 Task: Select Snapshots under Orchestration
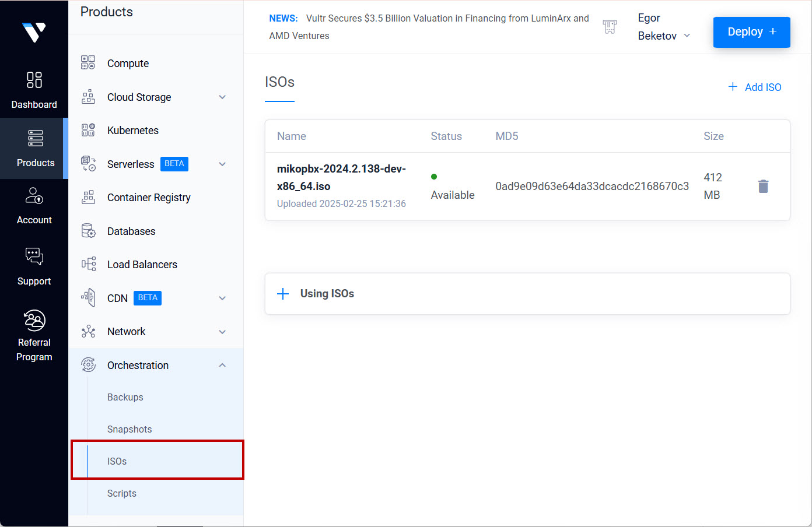click(129, 430)
